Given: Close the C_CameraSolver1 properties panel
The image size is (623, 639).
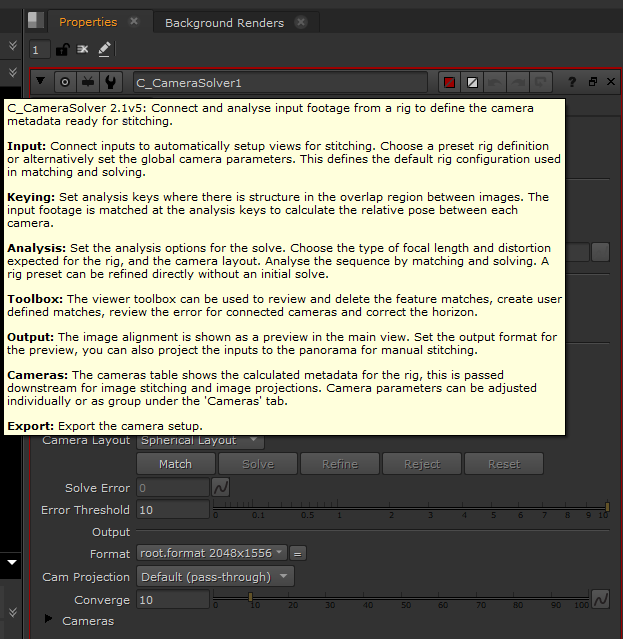Looking at the screenshot, I should (x=611, y=82).
